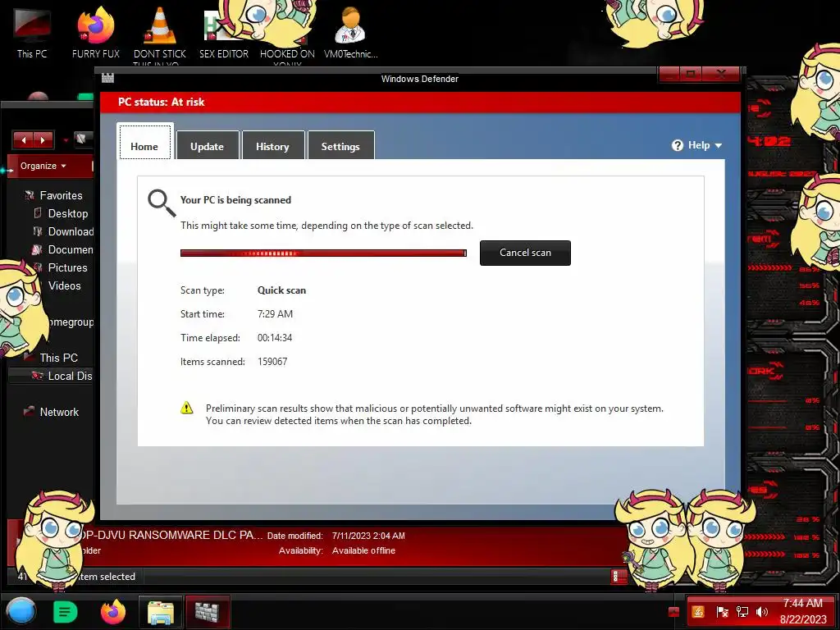
Task: Click the red tray icon left of Java
Action: [x=674, y=612]
